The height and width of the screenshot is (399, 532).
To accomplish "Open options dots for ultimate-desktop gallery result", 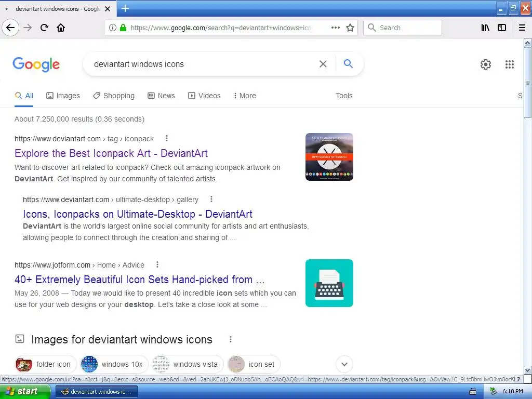I will coord(211,199).
